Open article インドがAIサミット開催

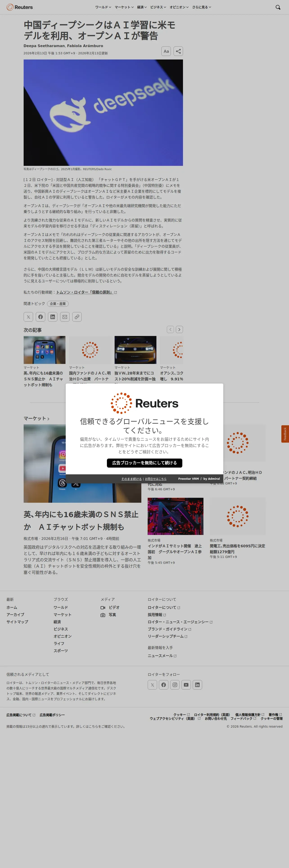tap(175, 552)
